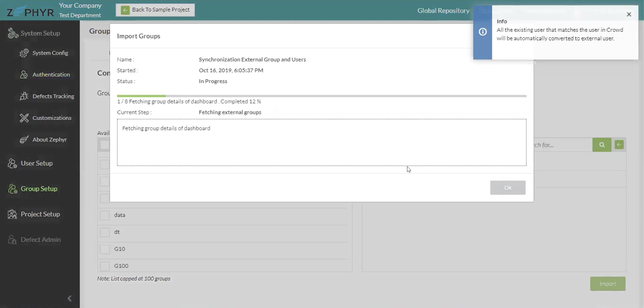Image resolution: width=644 pixels, height=308 pixels.
Task: Collapse the left sidebar with chevron
Action: click(69, 298)
